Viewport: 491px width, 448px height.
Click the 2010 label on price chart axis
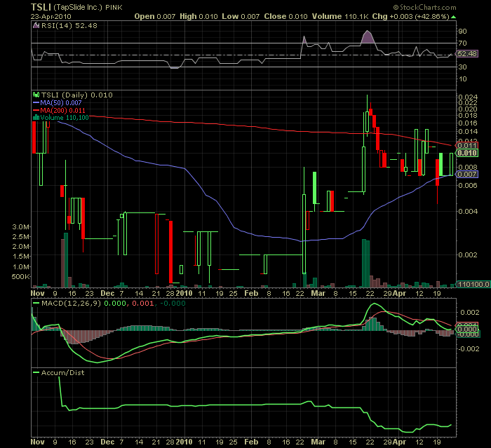(x=184, y=293)
